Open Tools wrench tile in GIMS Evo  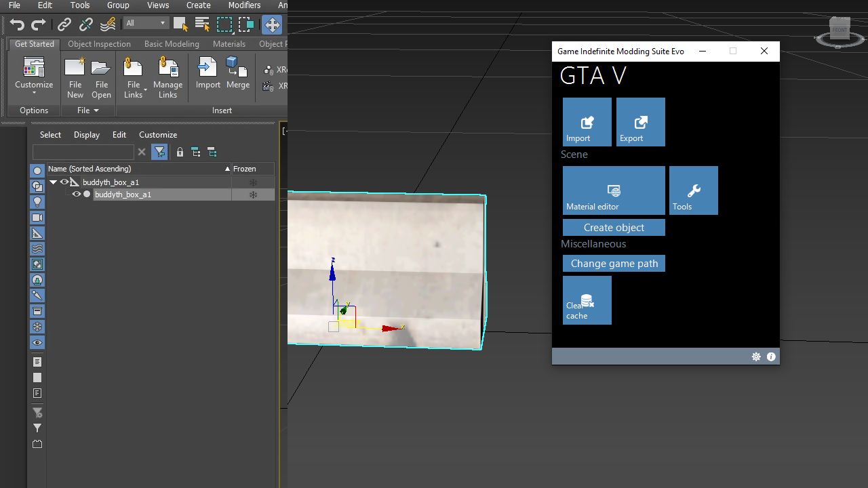click(x=693, y=190)
